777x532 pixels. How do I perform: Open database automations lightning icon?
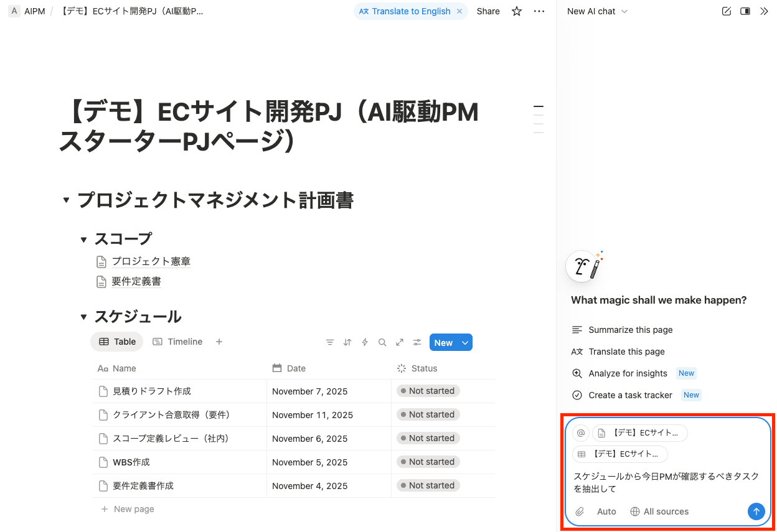(x=365, y=342)
